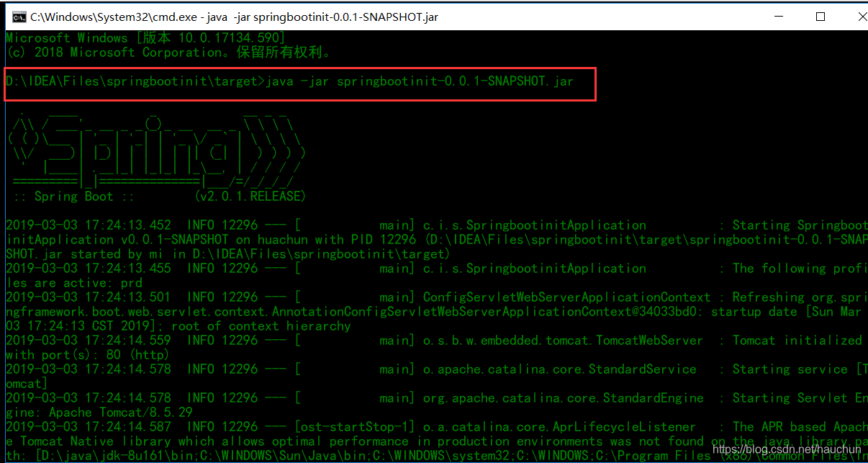Image resolution: width=868 pixels, height=463 pixels.
Task: Click 'with port(s): 80 (http)' log line
Action: point(88,354)
